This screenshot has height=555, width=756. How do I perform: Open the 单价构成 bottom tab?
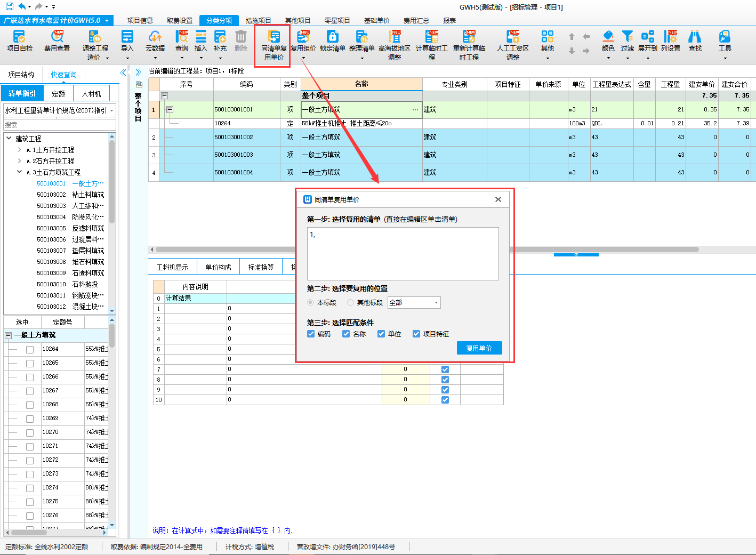pyautogui.click(x=219, y=267)
